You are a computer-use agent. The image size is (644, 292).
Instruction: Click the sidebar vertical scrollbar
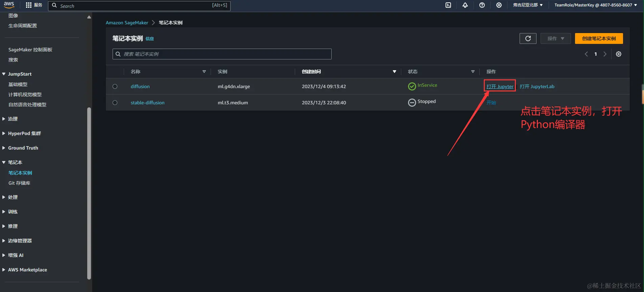tap(89, 193)
